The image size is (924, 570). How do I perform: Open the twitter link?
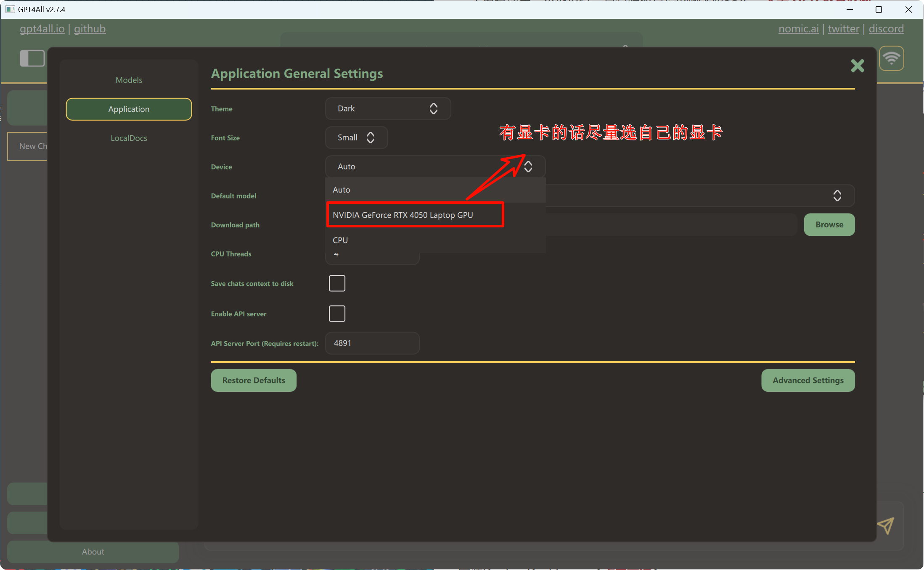(x=843, y=29)
